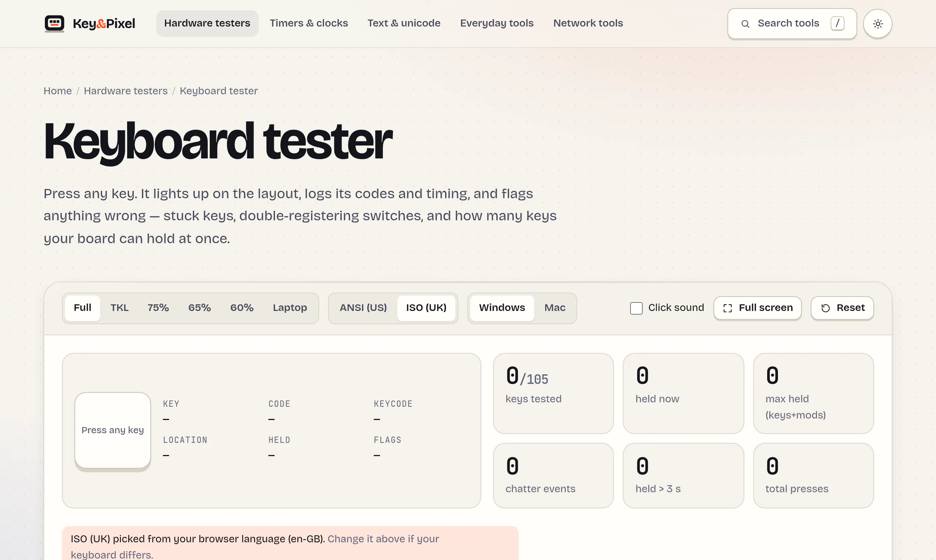This screenshot has height=560, width=936.
Task: Click the LOCATION field label
Action: coord(185,440)
